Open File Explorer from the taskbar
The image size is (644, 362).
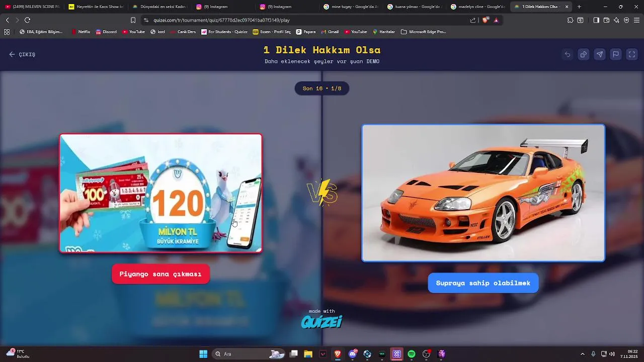pyautogui.click(x=308, y=354)
